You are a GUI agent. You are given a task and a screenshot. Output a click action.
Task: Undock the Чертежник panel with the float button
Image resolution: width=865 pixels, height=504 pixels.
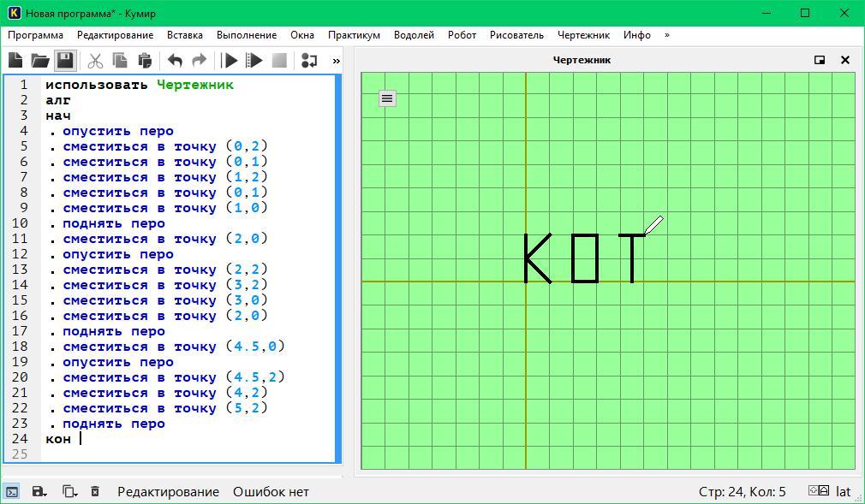tap(820, 60)
